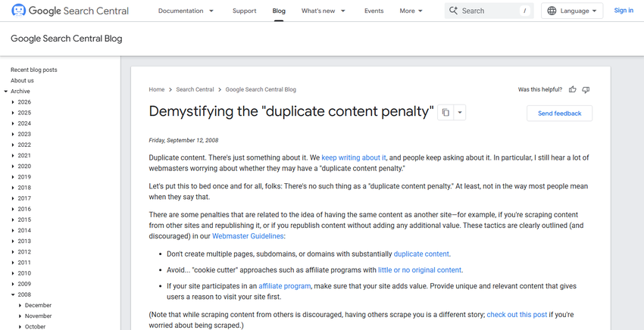Expand the 2022 archive year
The height and width of the screenshot is (330, 644).
(13, 145)
